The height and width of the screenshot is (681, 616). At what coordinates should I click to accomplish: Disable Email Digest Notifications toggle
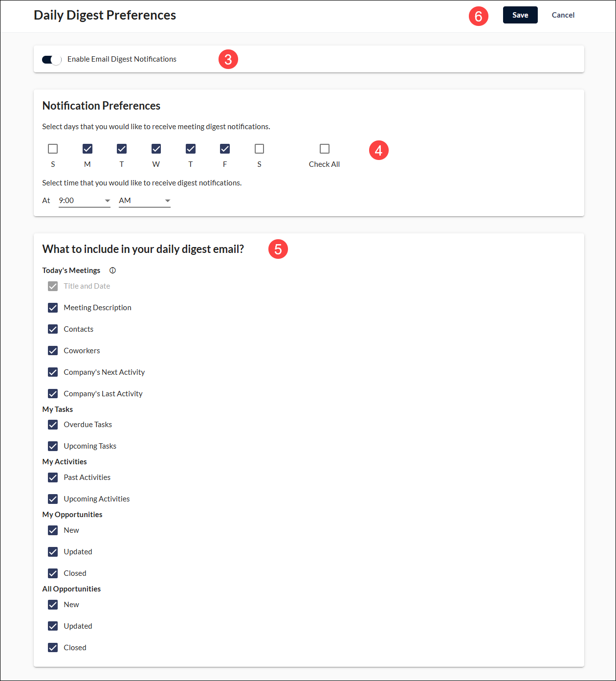(52, 60)
